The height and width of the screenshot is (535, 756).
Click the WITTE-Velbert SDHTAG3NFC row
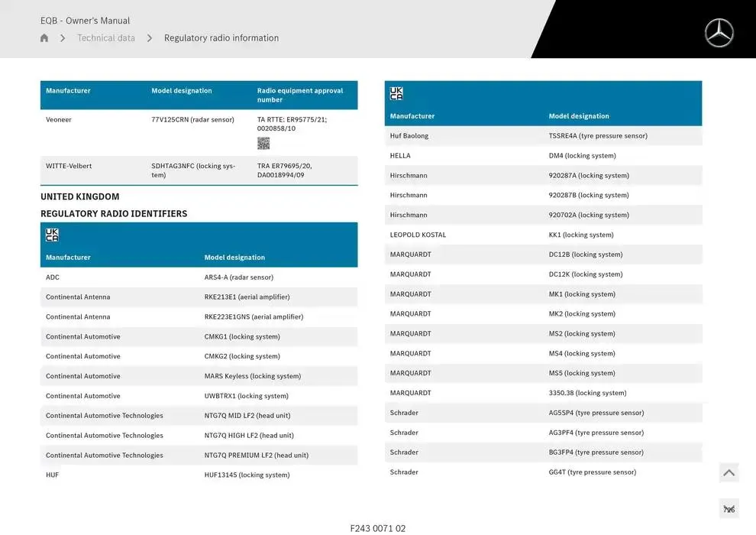[199, 170]
